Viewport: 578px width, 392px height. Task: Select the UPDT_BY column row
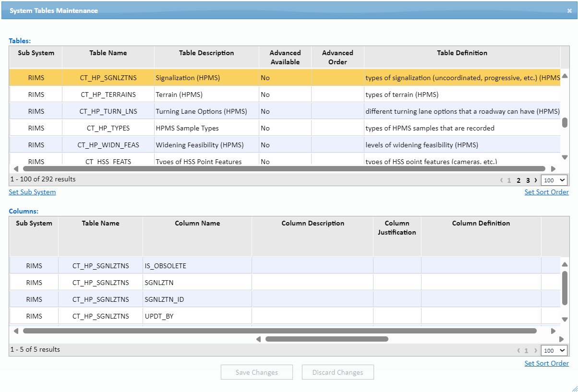(x=285, y=316)
